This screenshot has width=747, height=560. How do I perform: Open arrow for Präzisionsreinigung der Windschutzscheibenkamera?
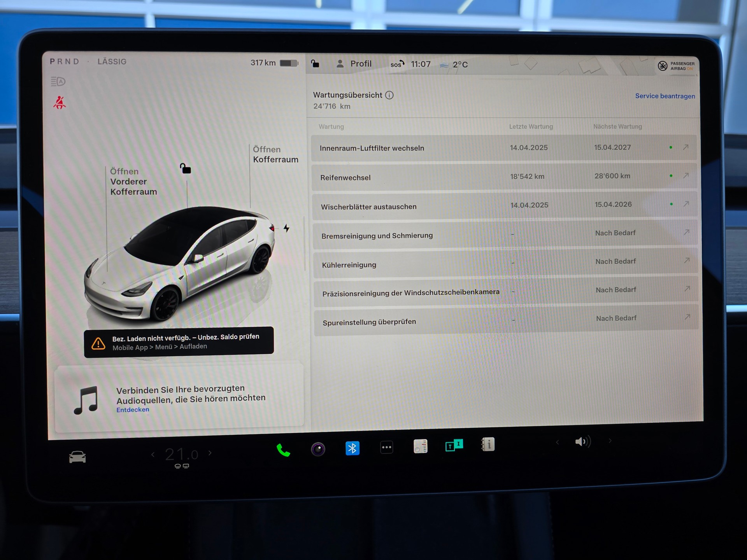coord(687,289)
